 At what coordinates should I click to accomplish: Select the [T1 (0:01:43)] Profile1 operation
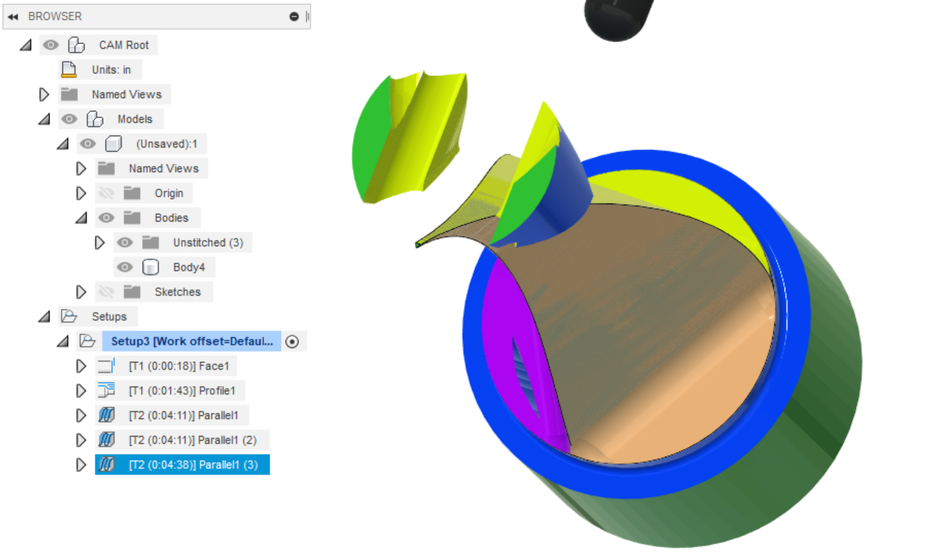point(182,390)
